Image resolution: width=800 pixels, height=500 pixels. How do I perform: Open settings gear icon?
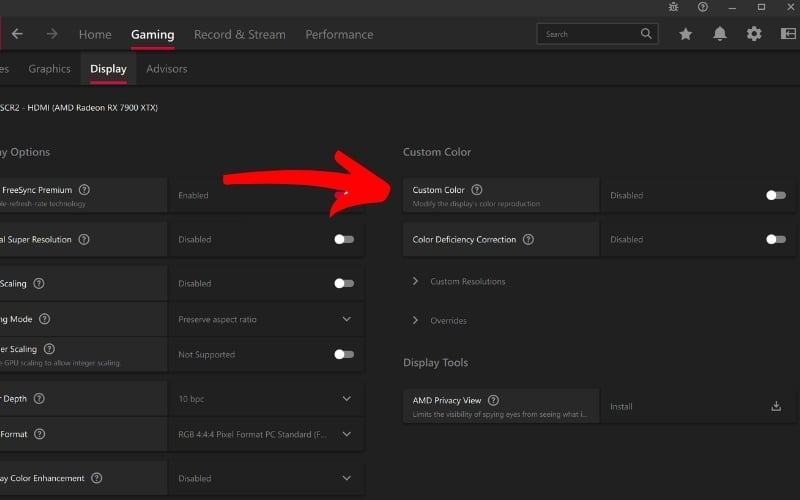click(x=754, y=34)
